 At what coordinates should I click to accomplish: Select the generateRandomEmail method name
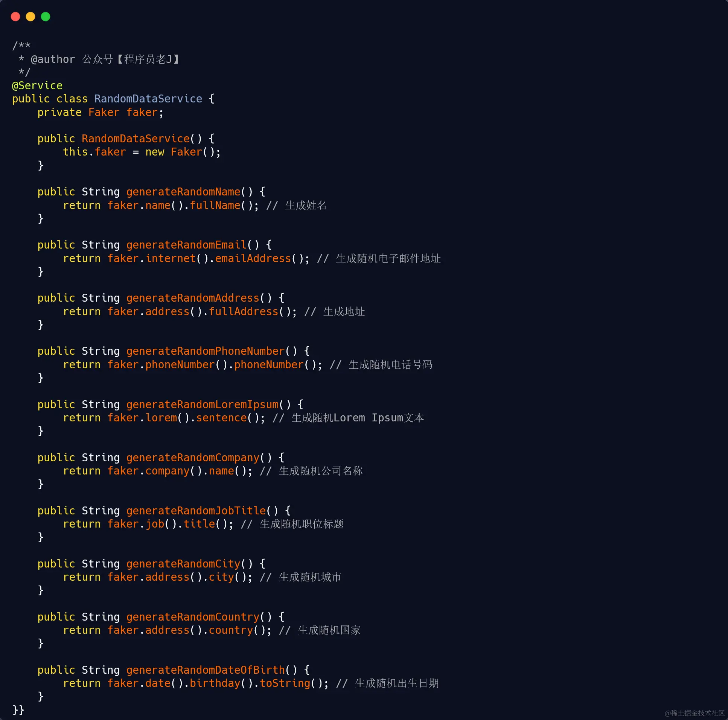pos(186,245)
